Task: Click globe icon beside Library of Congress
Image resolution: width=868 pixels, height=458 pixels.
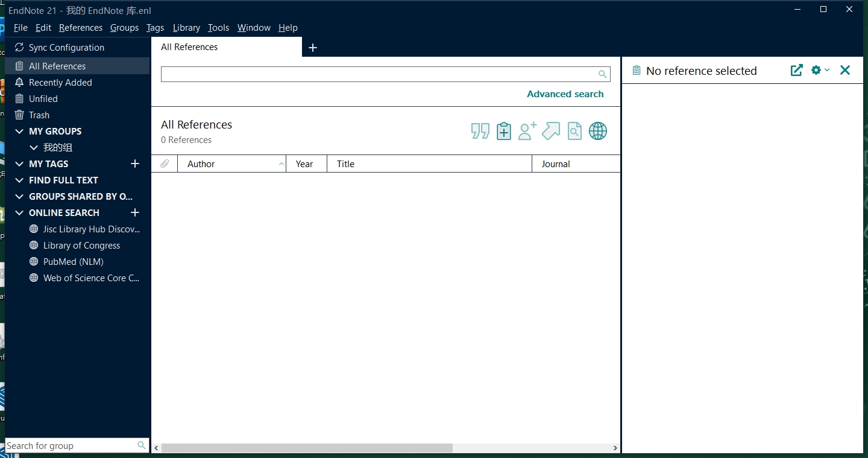Action: tap(34, 246)
